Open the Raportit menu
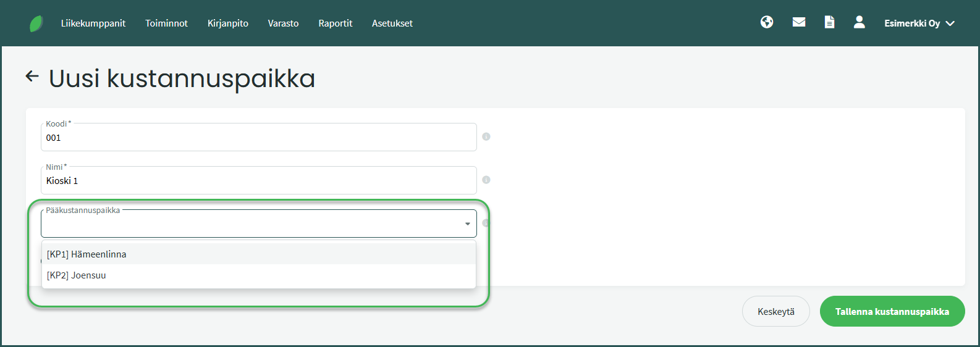 click(336, 23)
